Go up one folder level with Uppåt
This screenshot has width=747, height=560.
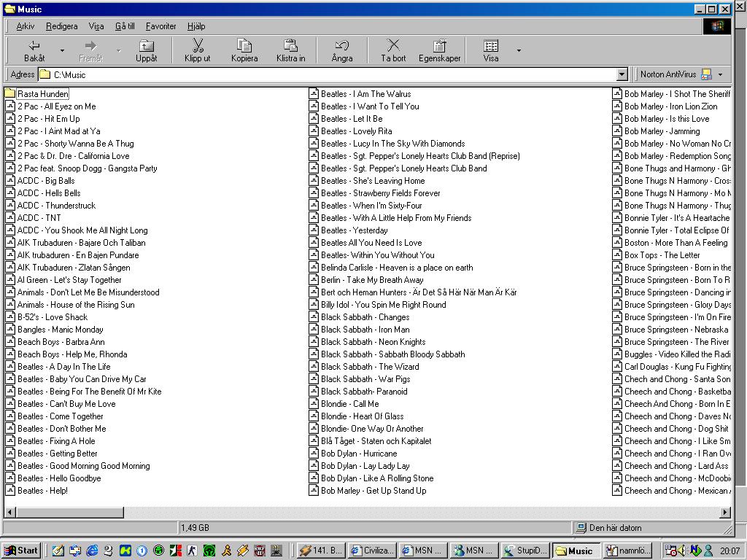click(146, 50)
